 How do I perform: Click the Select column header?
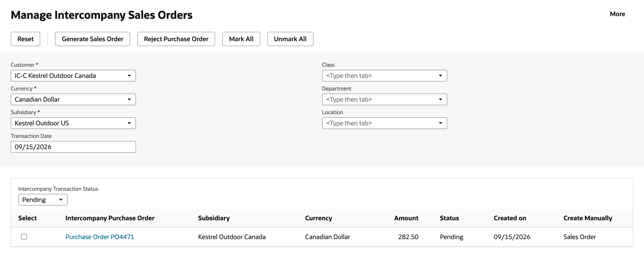[x=28, y=218]
